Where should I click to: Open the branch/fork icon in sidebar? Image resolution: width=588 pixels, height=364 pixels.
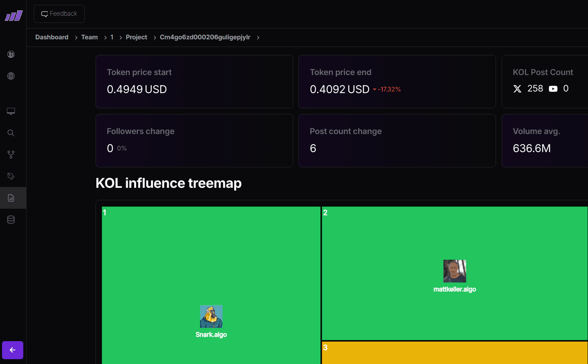coord(11,155)
